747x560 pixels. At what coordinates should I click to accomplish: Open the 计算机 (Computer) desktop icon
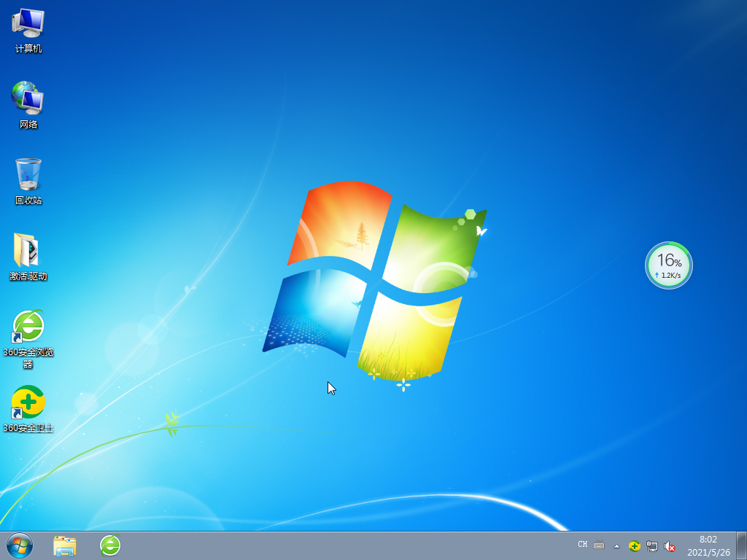[x=28, y=26]
